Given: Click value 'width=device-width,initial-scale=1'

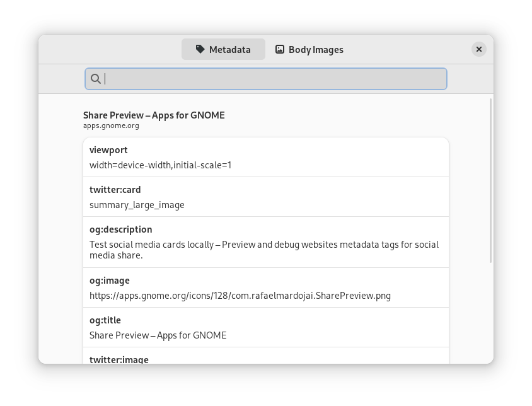Looking at the screenshot, I should point(160,165).
